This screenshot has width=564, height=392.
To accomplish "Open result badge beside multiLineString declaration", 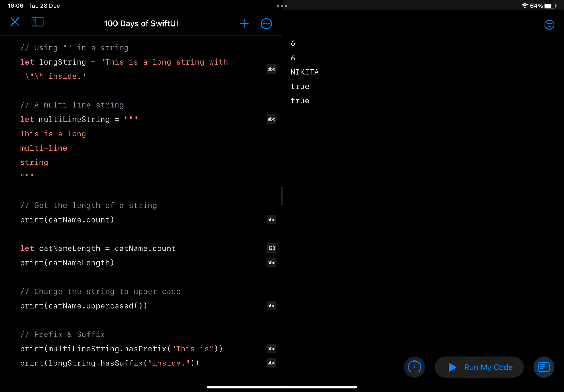I will (271, 119).
